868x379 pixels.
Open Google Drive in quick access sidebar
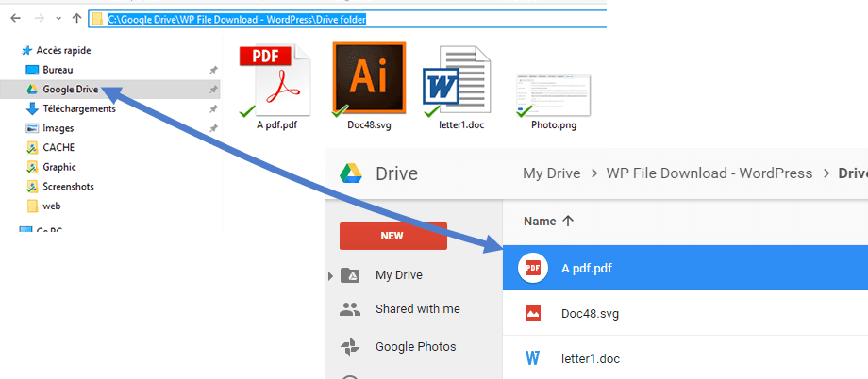coord(70,90)
